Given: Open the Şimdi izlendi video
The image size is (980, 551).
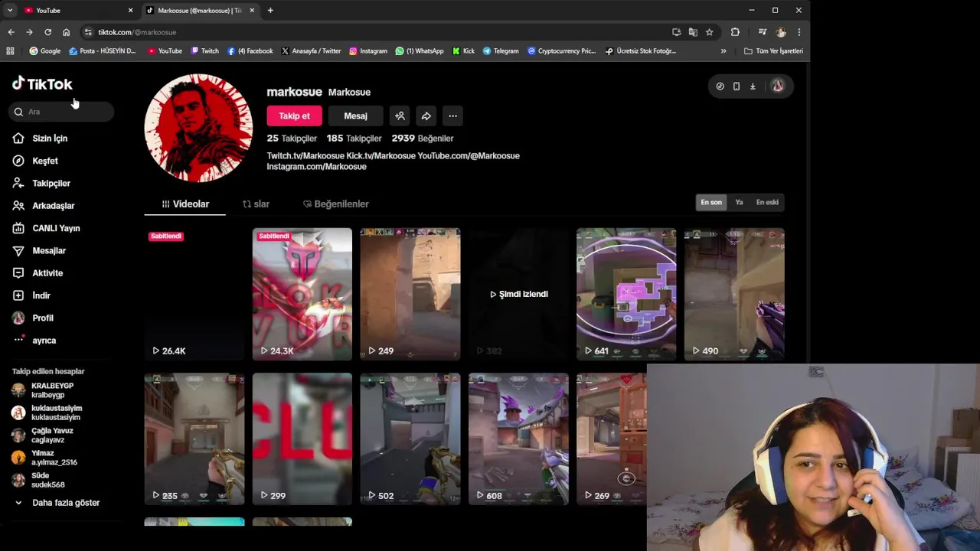Looking at the screenshot, I should pos(518,294).
